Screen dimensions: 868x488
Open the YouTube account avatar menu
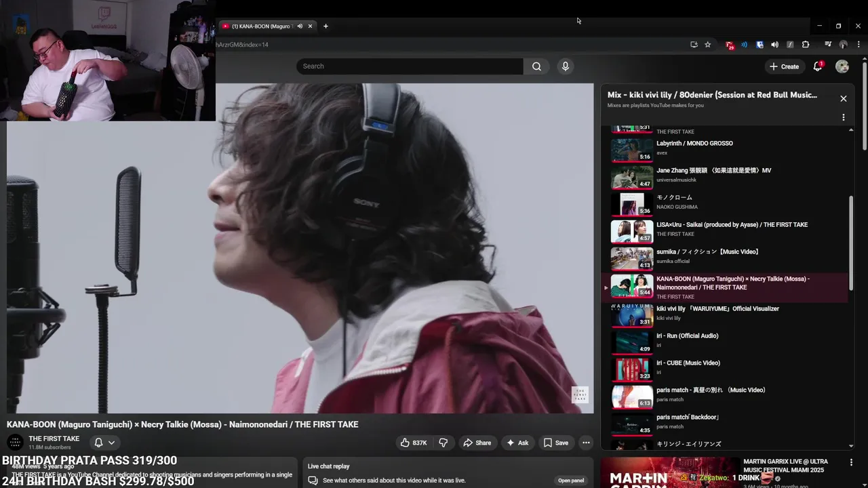(x=842, y=66)
